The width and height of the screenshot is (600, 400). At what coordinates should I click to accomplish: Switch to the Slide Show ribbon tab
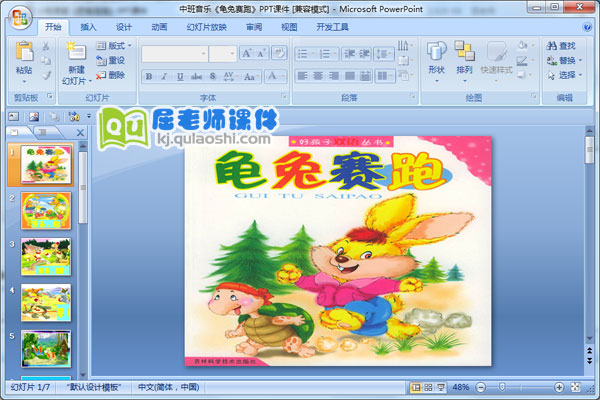207,27
